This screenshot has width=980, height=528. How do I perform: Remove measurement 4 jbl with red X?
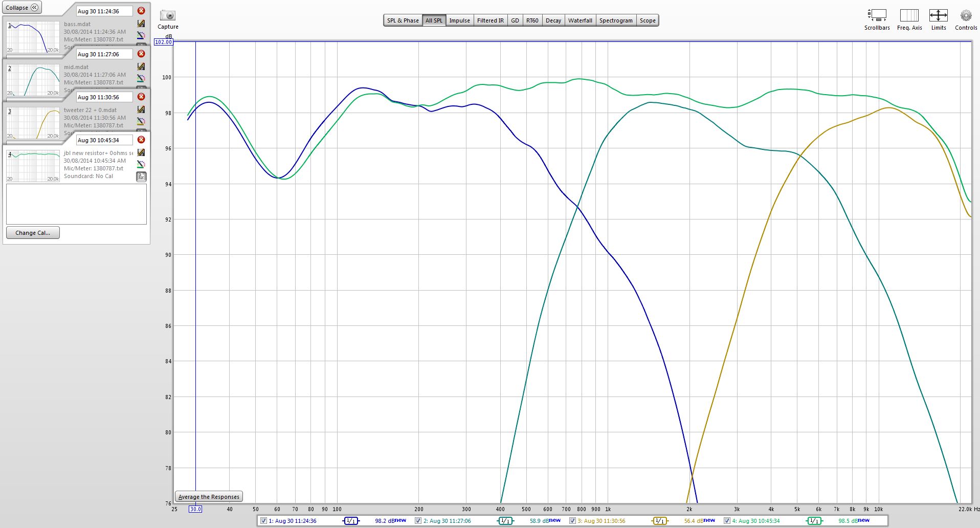[x=141, y=140]
